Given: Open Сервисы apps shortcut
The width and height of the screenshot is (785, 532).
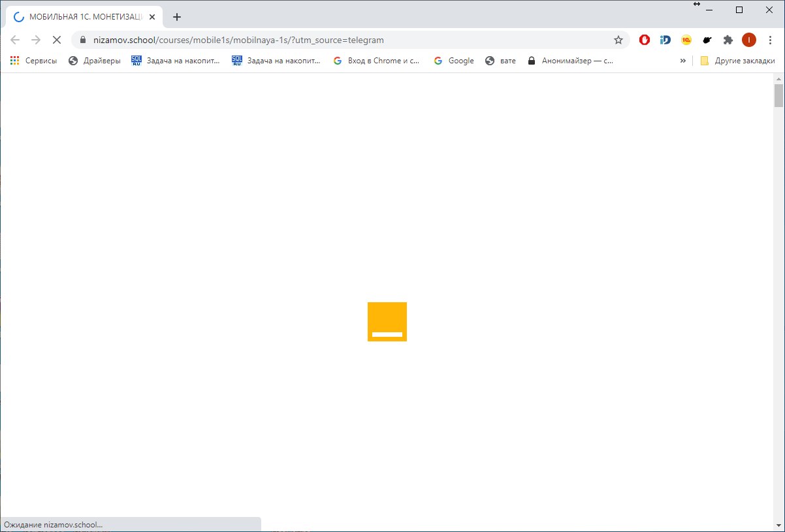Looking at the screenshot, I should pyautogui.click(x=33, y=61).
